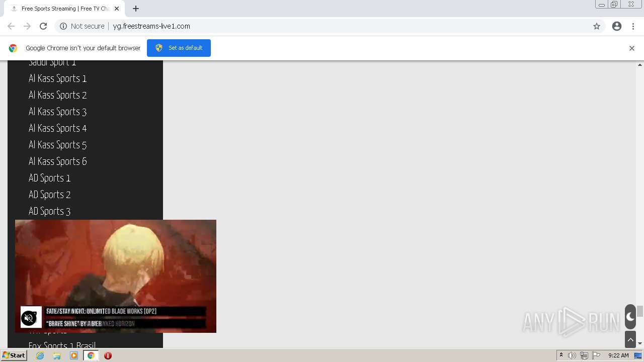Unmute the floating video player

point(29,318)
